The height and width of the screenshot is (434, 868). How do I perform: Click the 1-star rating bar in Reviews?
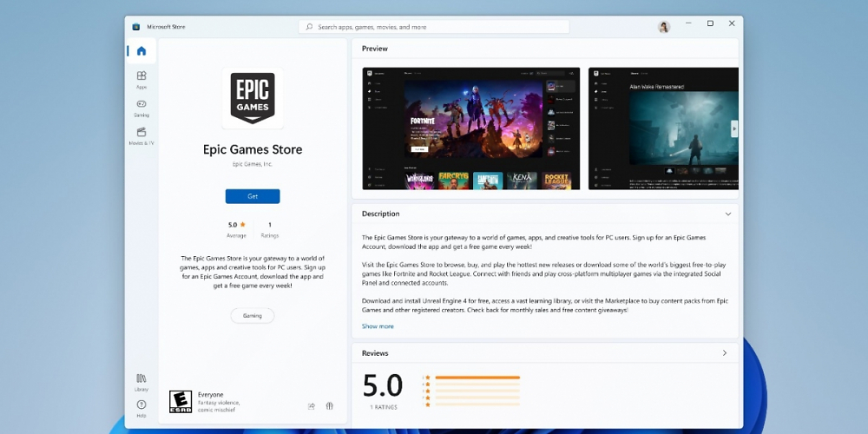click(477, 404)
